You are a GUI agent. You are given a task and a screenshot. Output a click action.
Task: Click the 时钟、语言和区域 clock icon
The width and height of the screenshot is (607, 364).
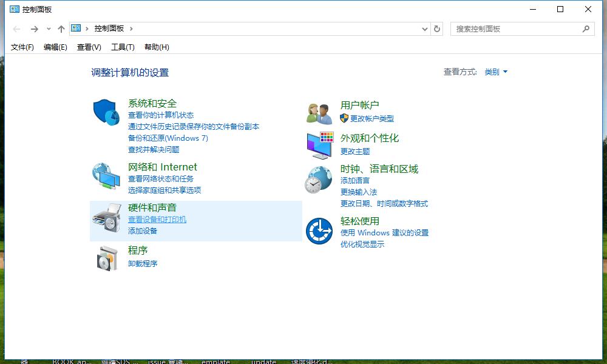point(318,180)
